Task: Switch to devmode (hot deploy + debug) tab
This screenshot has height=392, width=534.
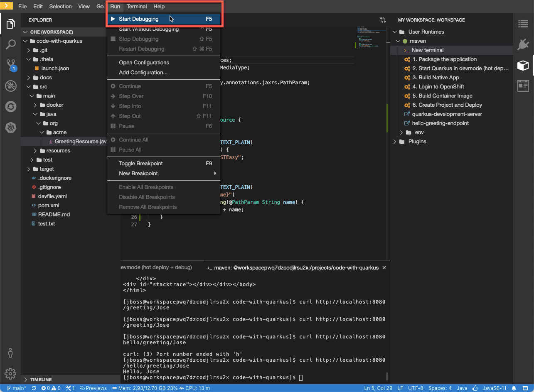Action: pos(156,268)
